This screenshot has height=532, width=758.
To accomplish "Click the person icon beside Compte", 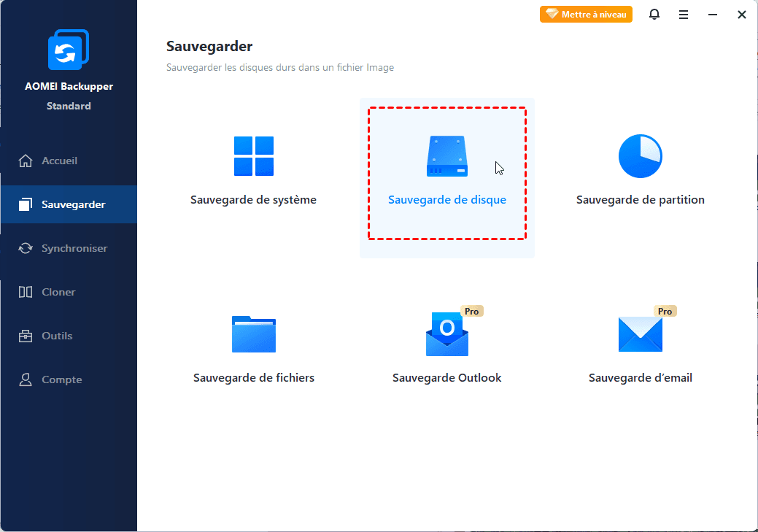I will [x=25, y=379].
